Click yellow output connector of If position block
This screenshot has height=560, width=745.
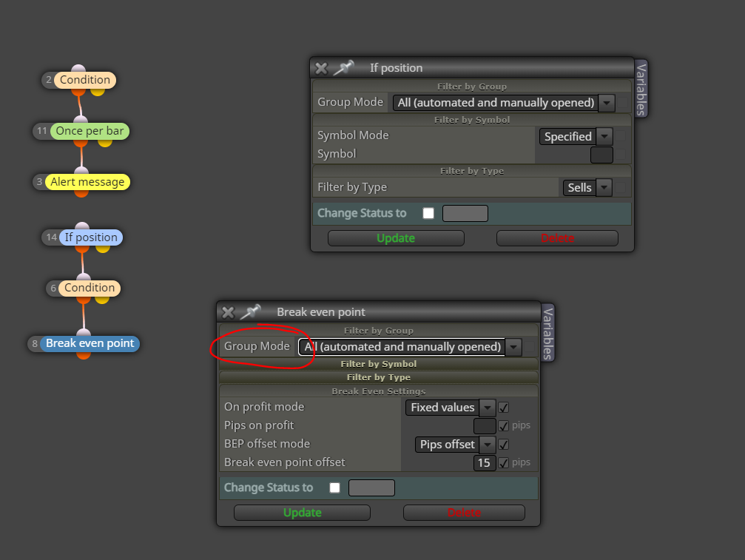point(103,249)
